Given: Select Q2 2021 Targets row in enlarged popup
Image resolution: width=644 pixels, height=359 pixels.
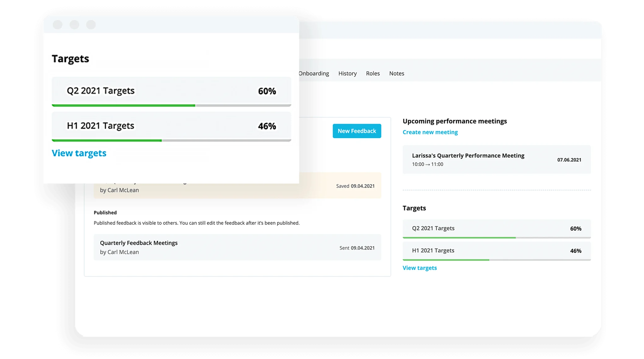Looking at the screenshot, I should pos(171,91).
